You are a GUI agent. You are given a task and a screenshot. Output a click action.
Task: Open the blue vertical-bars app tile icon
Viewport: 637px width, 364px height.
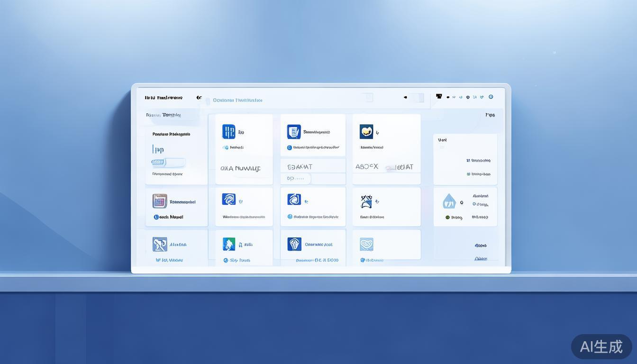pos(228,132)
